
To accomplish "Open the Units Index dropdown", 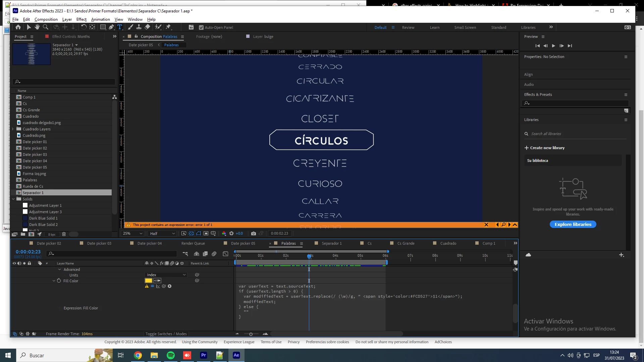I will click(x=166, y=275).
